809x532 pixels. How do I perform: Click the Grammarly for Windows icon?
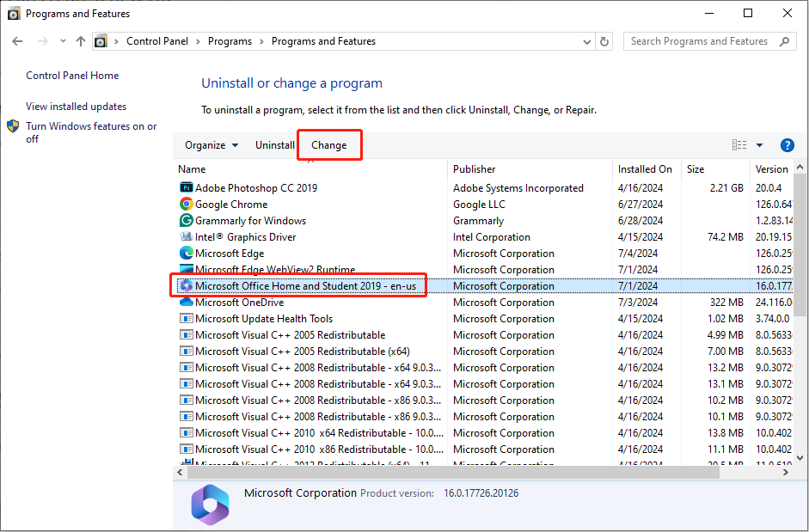186,220
